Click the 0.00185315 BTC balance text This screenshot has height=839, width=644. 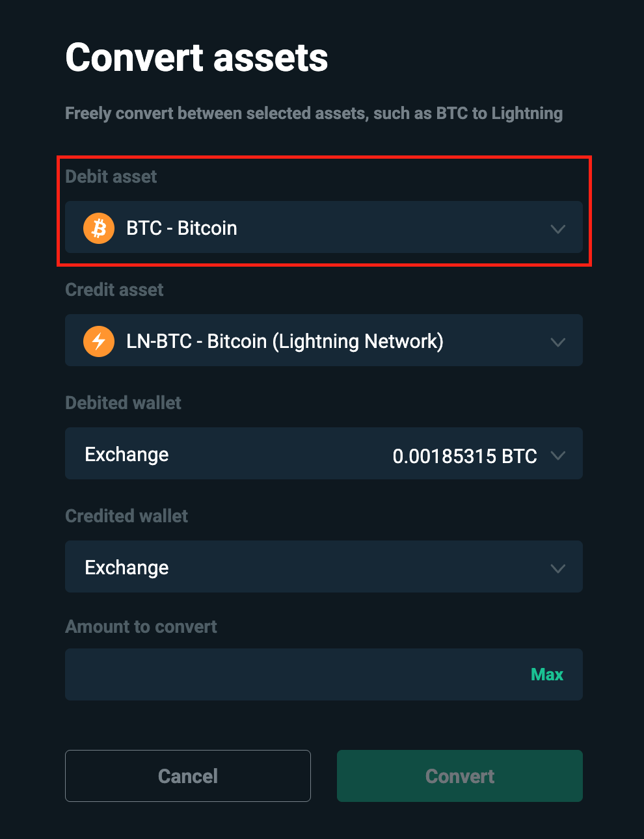(465, 456)
